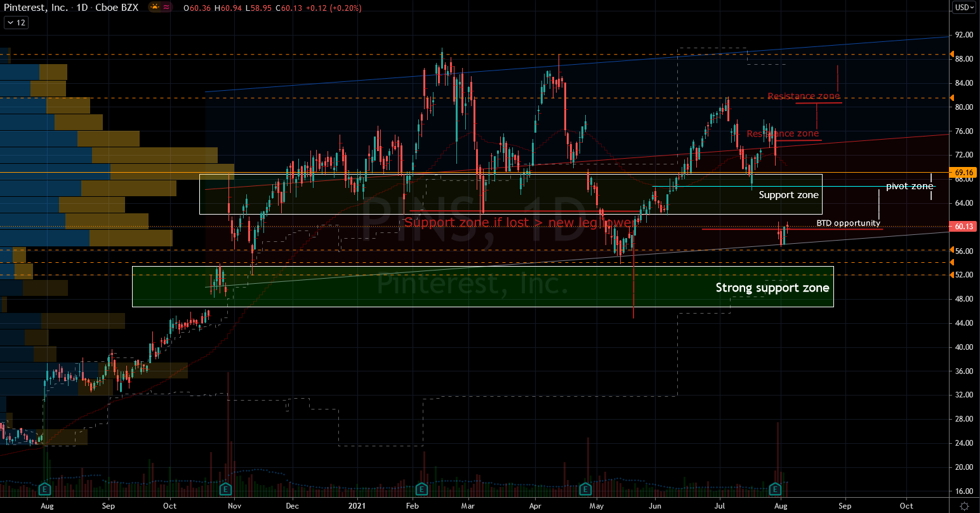Select the 60.13 last price label
Screen dimensions: 980x513
click(x=963, y=227)
